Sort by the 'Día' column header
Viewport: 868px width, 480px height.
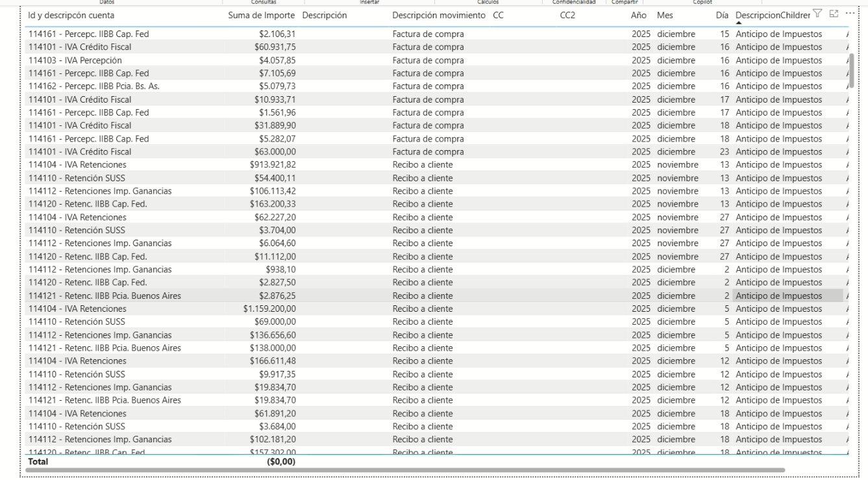(722, 15)
